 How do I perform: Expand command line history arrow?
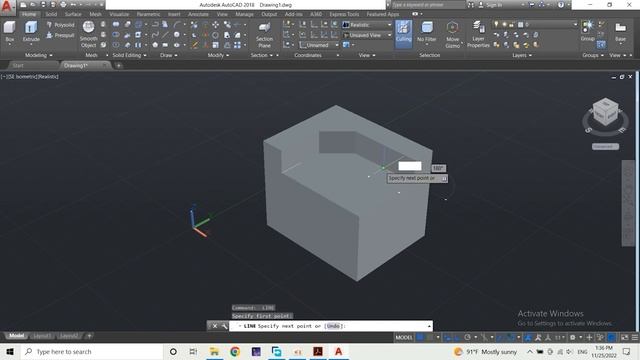point(429,326)
